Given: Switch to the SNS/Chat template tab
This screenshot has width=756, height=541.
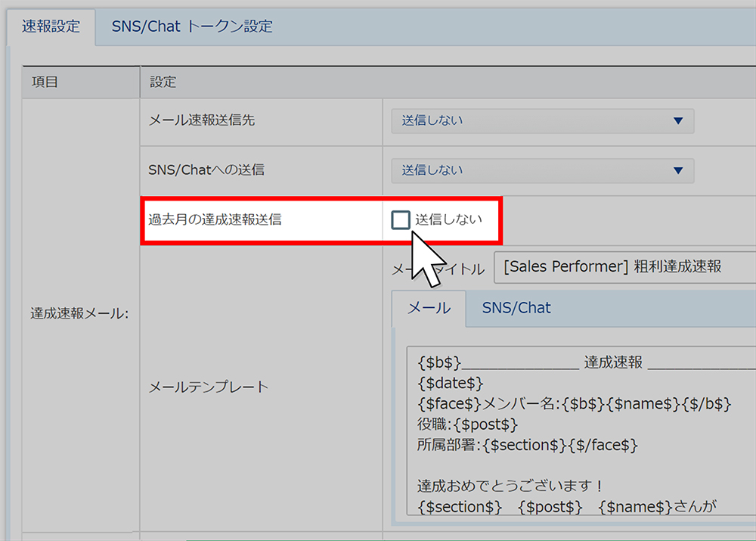Looking at the screenshot, I should (x=516, y=309).
